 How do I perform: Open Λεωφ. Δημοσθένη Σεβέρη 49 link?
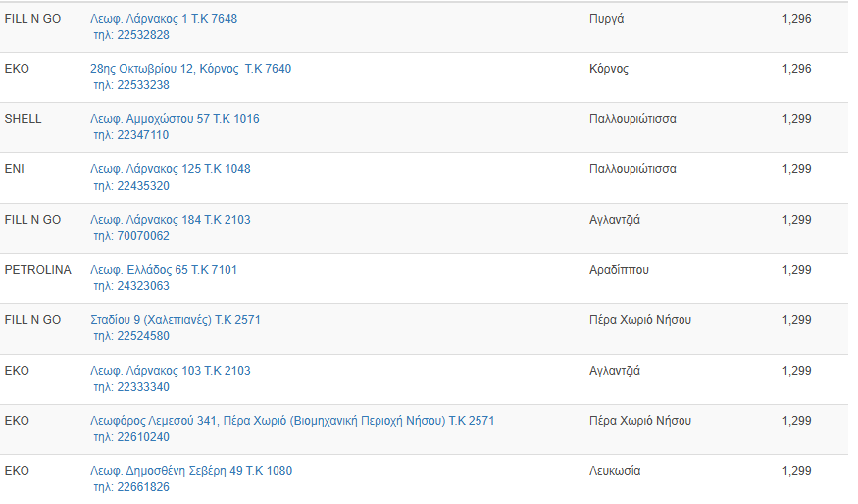191,471
